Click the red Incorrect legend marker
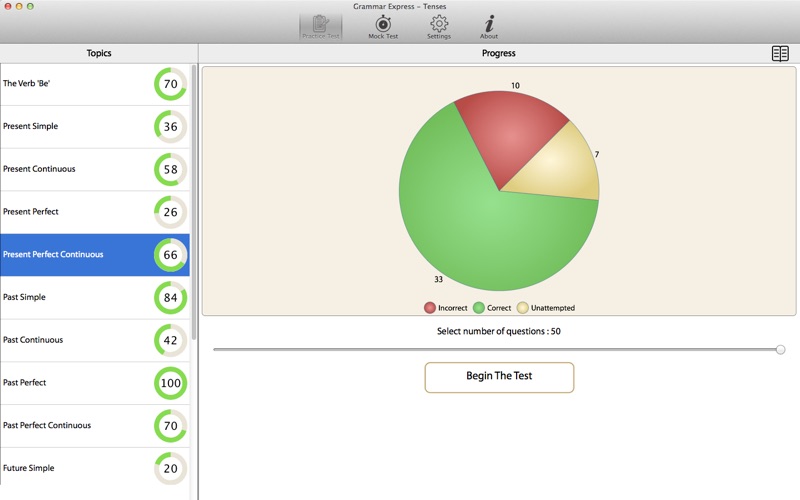The width and height of the screenshot is (800, 500). click(x=430, y=308)
